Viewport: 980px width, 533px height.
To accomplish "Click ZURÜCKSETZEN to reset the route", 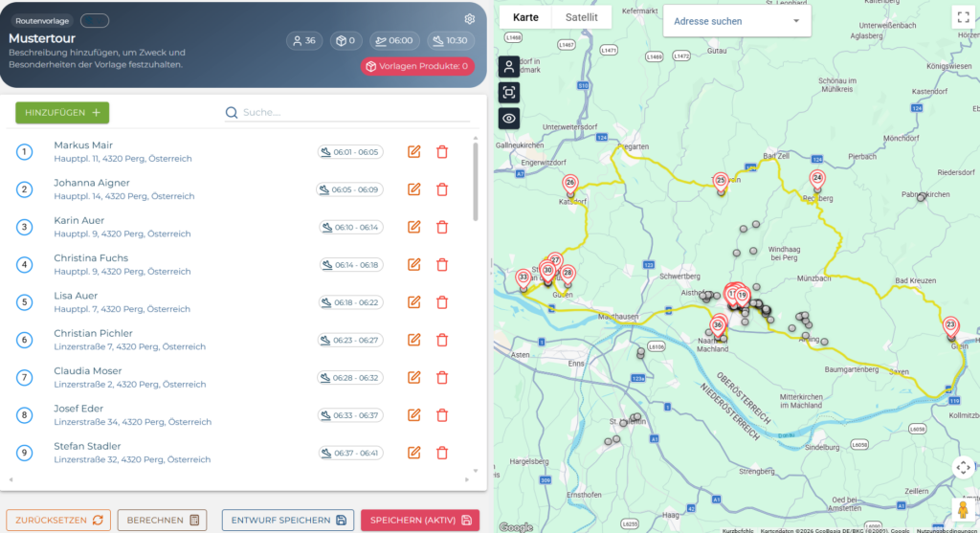I will pos(58,520).
